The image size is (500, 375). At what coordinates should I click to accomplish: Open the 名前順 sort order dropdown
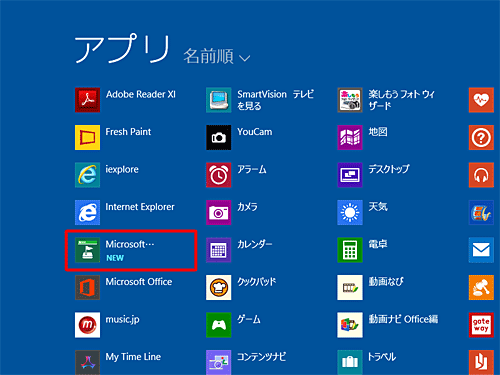click(x=217, y=56)
